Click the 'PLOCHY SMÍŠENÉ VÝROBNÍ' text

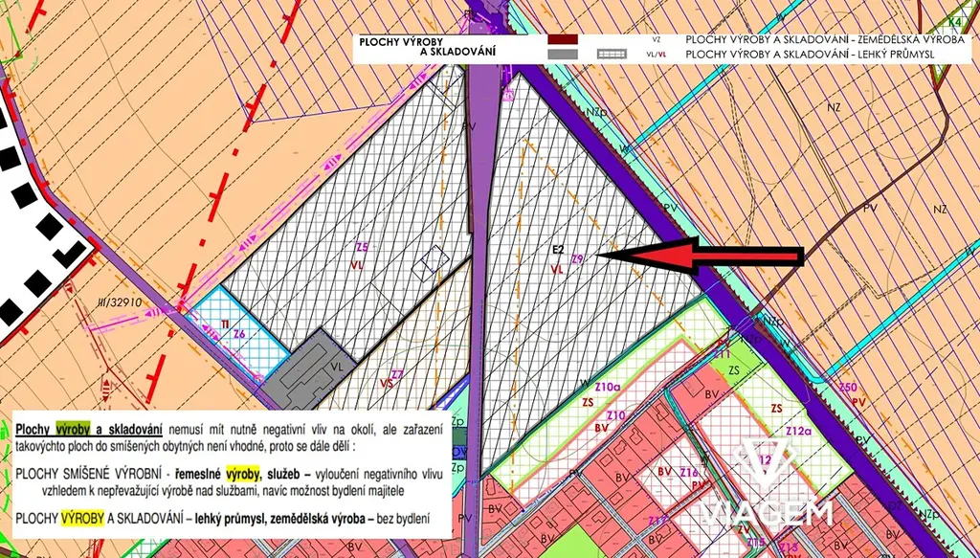[x=82, y=474]
